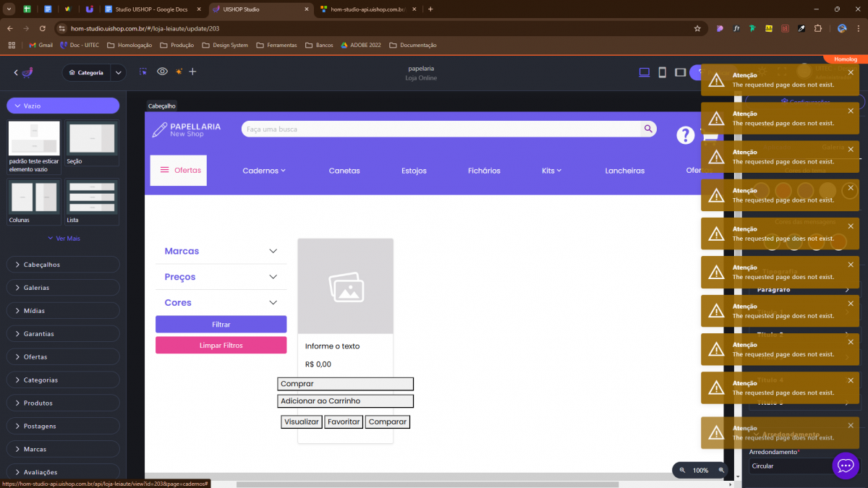This screenshot has width=868, height=488.
Task: Click the plus icon to add element
Action: pos(192,72)
